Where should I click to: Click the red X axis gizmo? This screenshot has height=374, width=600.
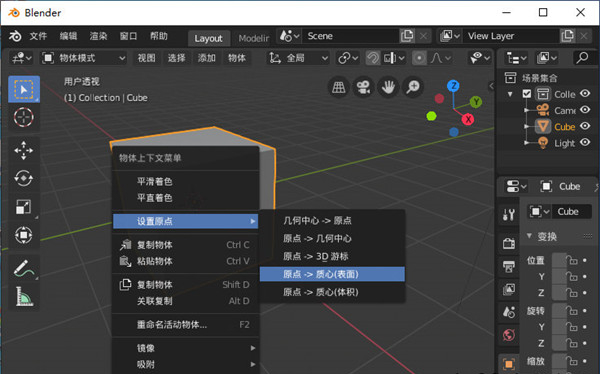[x=468, y=119]
